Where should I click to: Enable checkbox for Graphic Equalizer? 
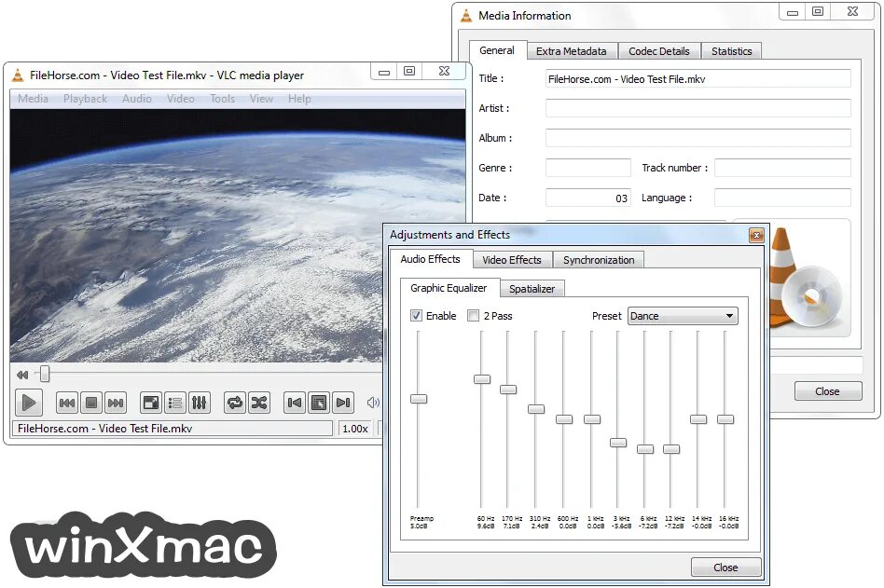pyautogui.click(x=416, y=315)
